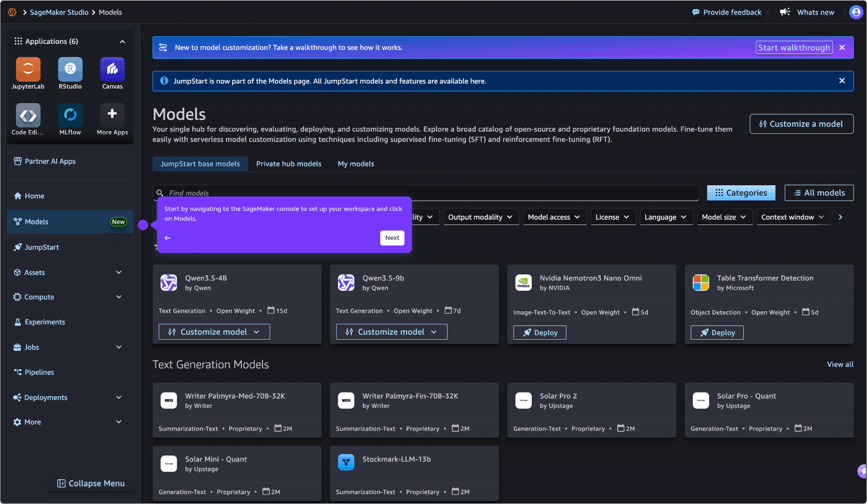Screen dimensions: 867x504
Task: Open the Language filter dropdown
Action: [666, 217]
